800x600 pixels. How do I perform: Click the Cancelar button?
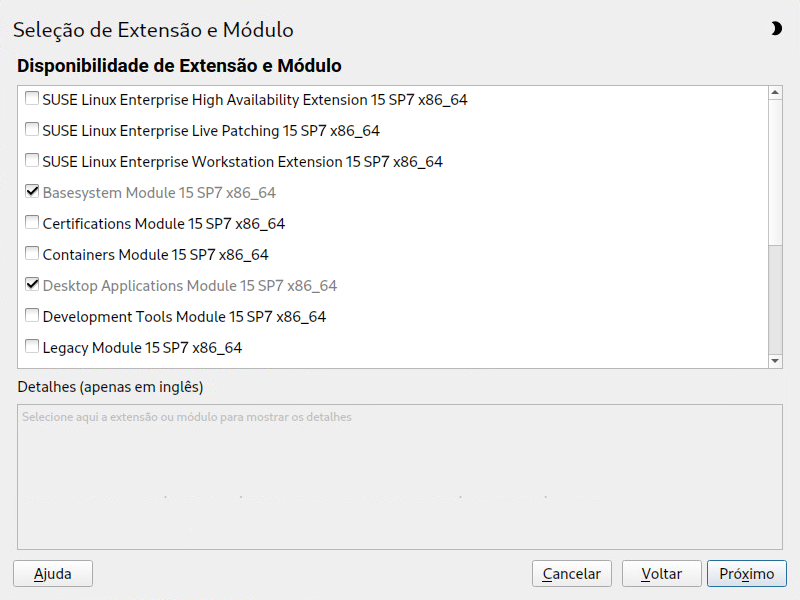(x=571, y=574)
